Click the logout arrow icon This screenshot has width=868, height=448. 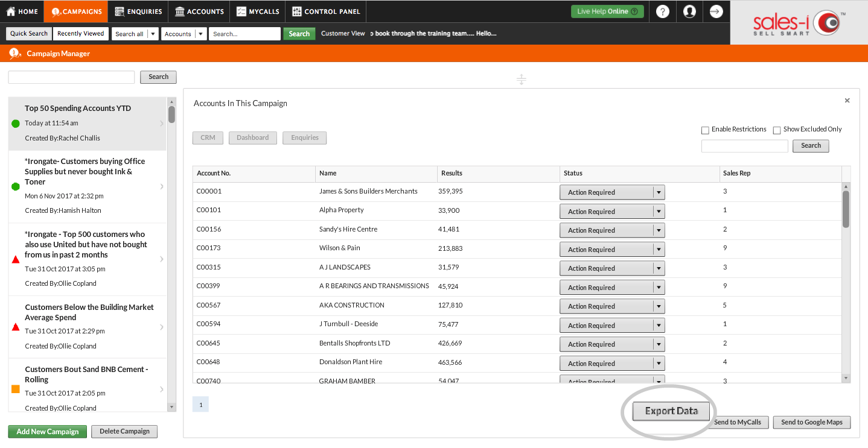[716, 11]
